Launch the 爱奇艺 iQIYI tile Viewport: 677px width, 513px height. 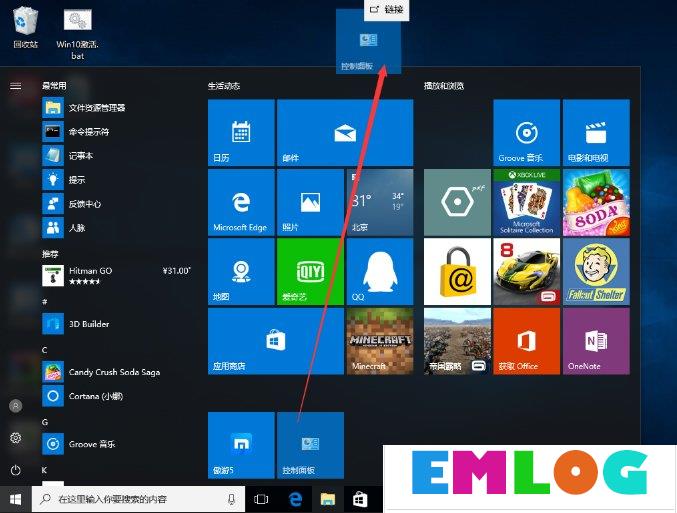click(x=310, y=272)
